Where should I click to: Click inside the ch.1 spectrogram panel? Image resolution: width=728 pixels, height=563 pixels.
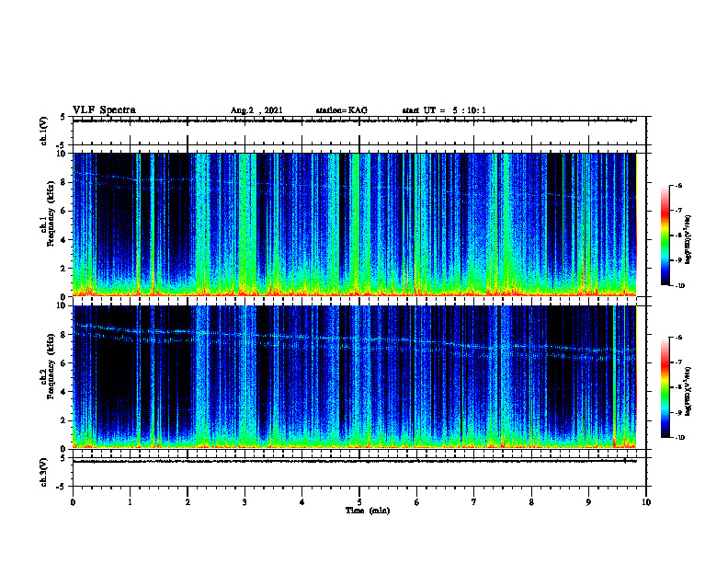(354, 224)
